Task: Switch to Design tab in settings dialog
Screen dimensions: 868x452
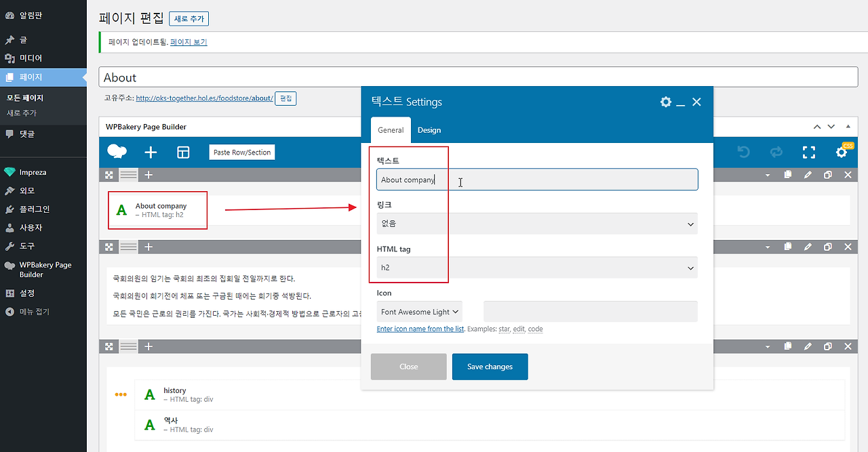Action: (x=429, y=130)
